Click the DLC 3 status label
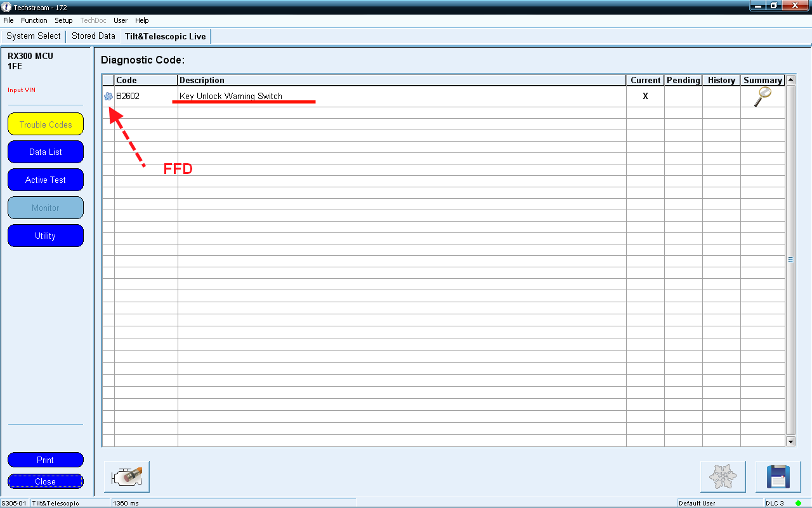The width and height of the screenshot is (812, 508). coord(775,503)
